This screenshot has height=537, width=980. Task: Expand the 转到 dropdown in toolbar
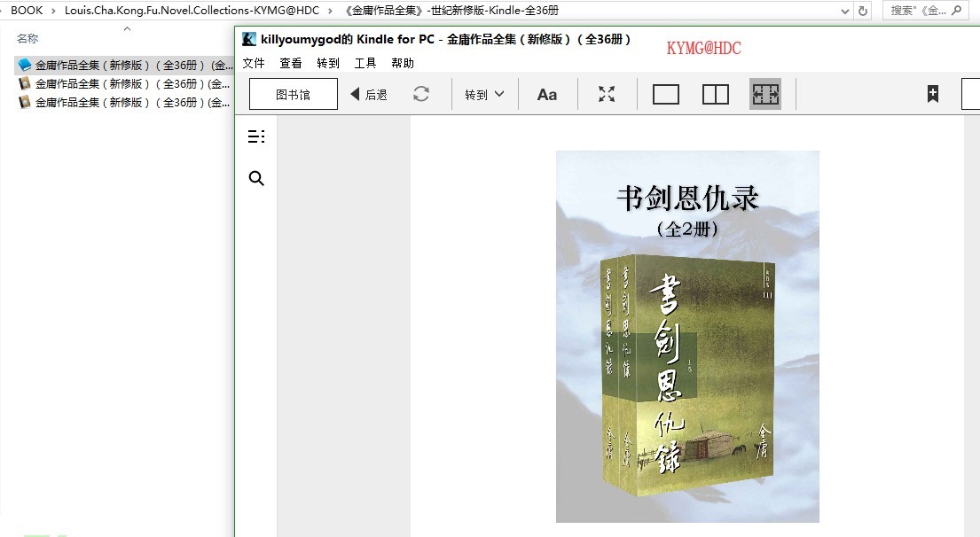(484, 94)
